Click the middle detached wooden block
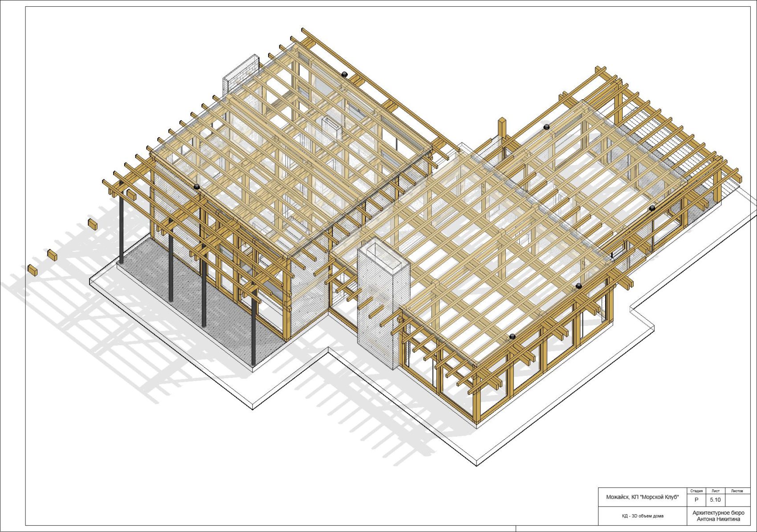 pyautogui.click(x=52, y=255)
